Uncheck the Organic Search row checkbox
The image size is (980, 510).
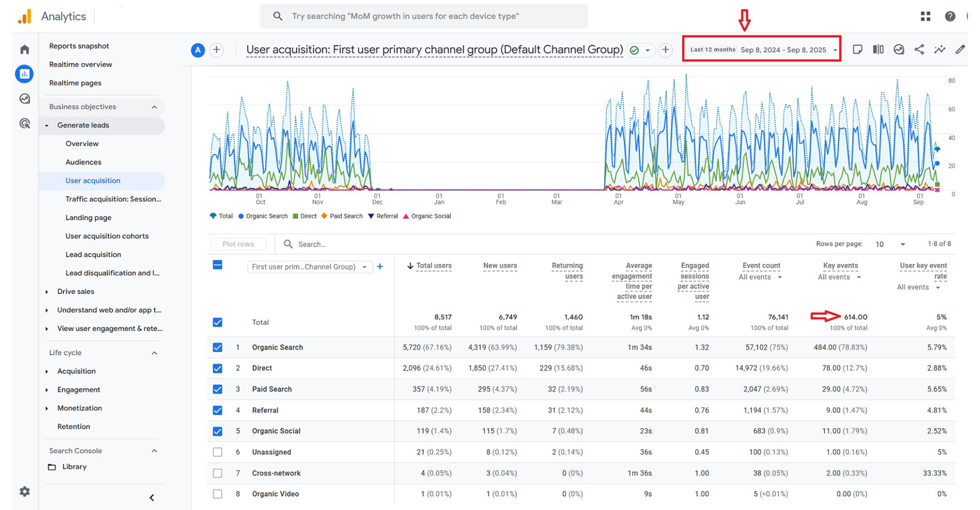(217, 347)
